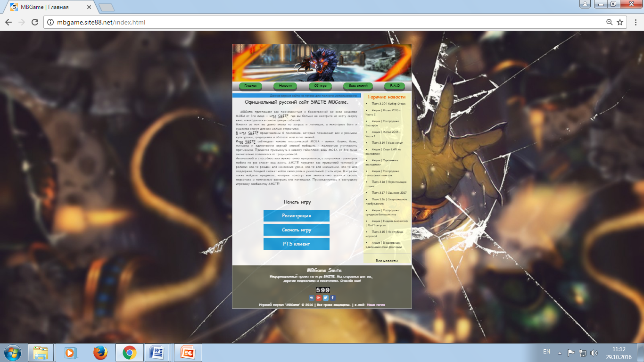Image resolution: width=644 pixels, height=362 pixels.
Task: Open news Патч 3.20 | Кибер-Страж
Action: click(388, 103)
